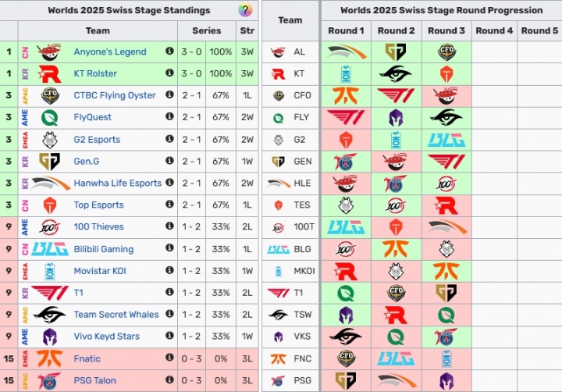Click the Fnatic logo in standings

49,358
